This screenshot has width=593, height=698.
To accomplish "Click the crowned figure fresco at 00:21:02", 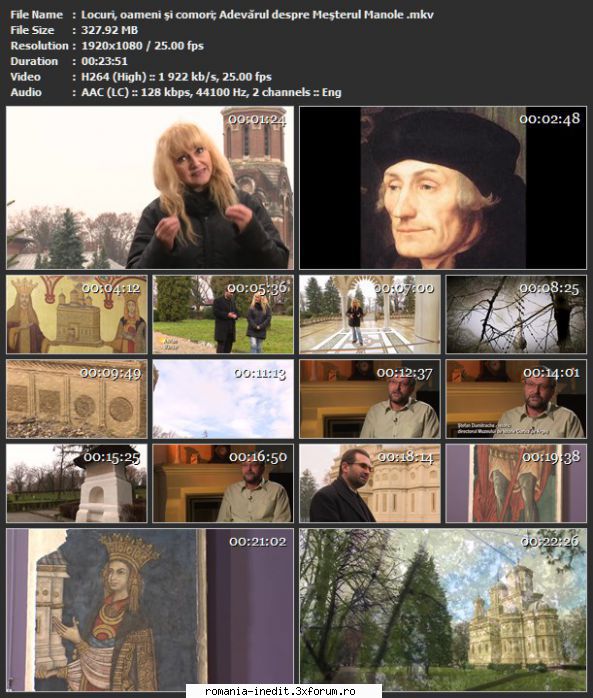I will (x=150, y=610).
